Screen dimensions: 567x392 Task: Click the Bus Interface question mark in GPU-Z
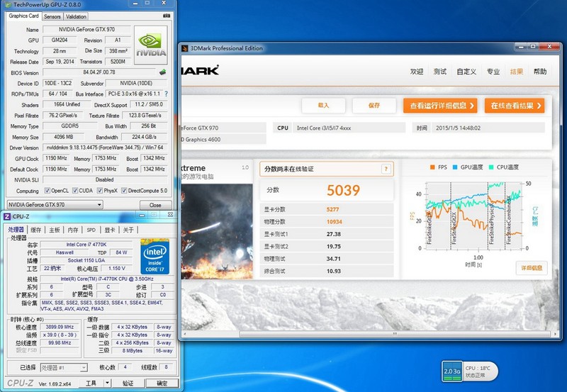(167, 94)
